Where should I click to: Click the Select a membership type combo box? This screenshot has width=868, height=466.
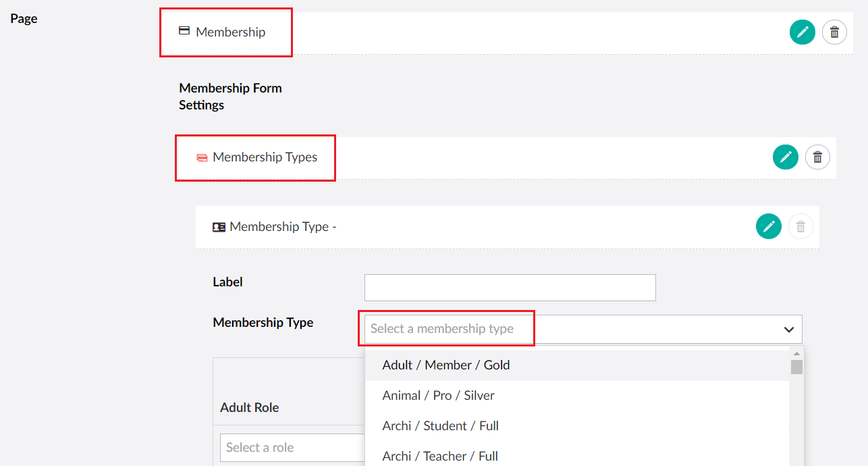[x=446, y=329]
